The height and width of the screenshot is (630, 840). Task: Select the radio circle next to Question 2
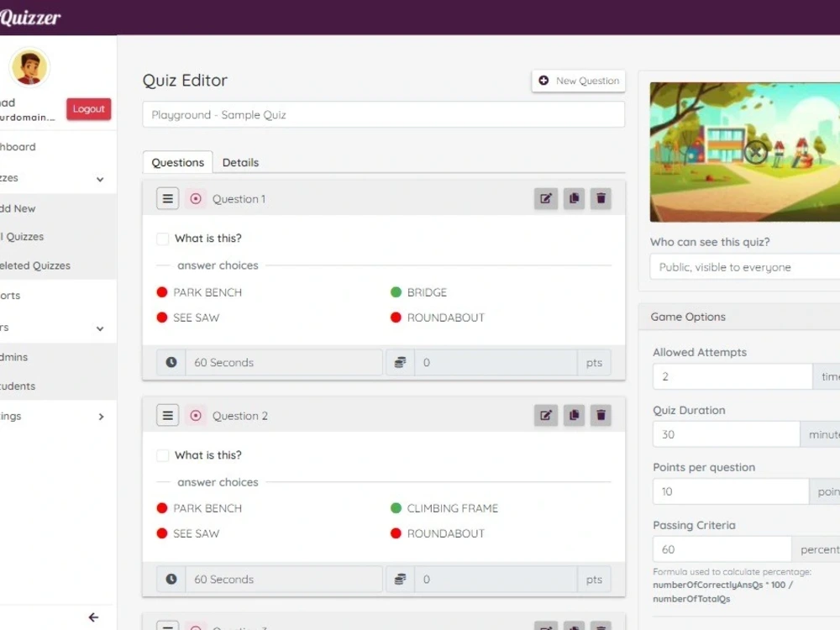197,415
